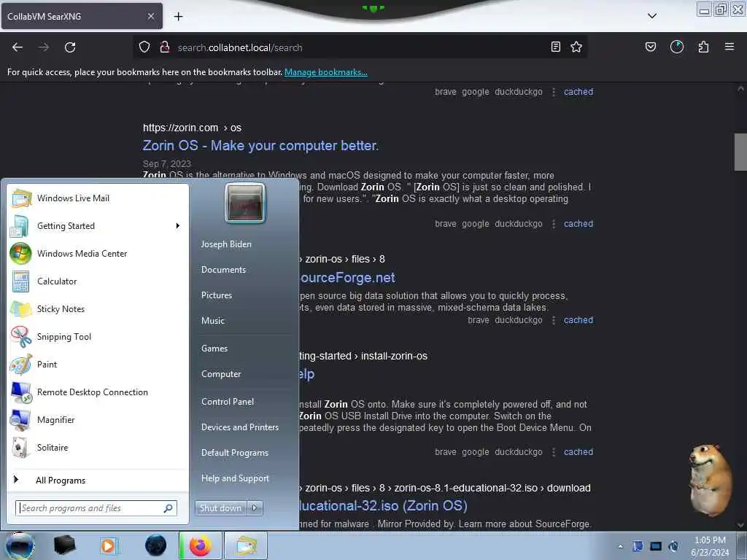Open the educational-32.iso Zorin OS result
The height and width of the screenshot is (560, 747).
(384, 506)
